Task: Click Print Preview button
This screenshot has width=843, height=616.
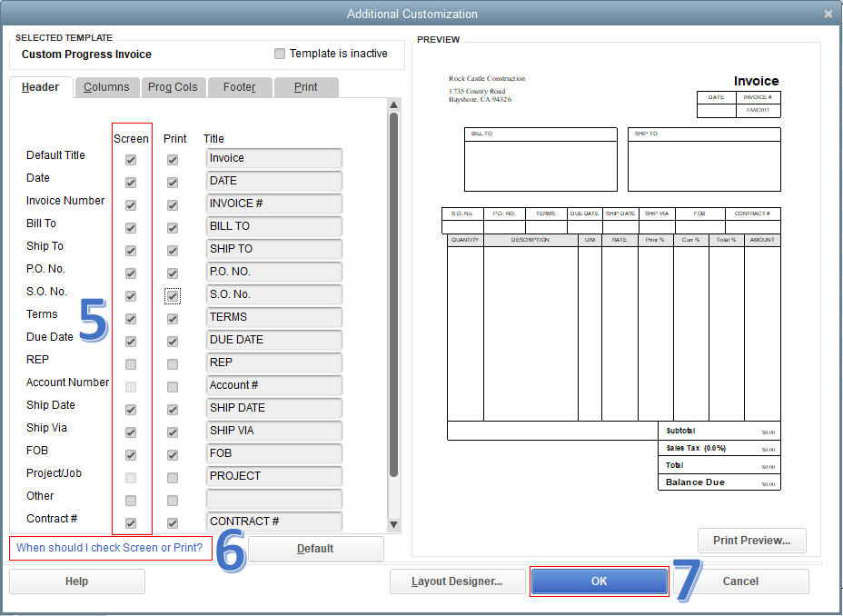Action: click(751, 541)
